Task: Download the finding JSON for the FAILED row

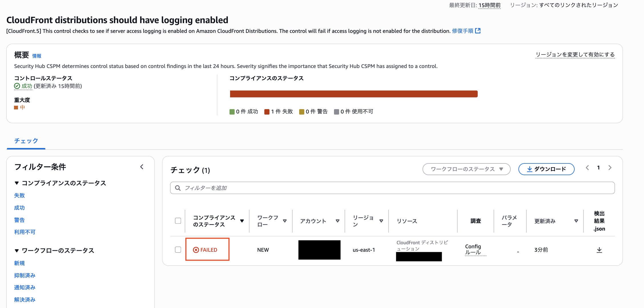Action: pos(599,250)
